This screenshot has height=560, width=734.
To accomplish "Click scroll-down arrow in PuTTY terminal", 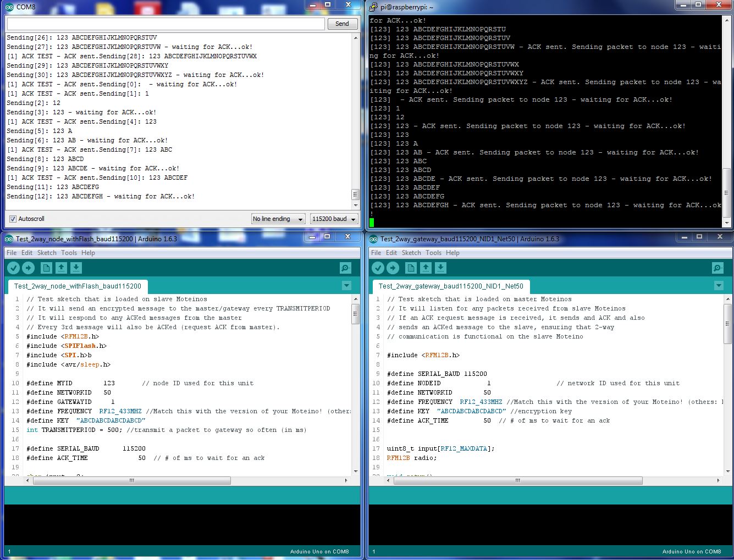I will click(727, 223).
